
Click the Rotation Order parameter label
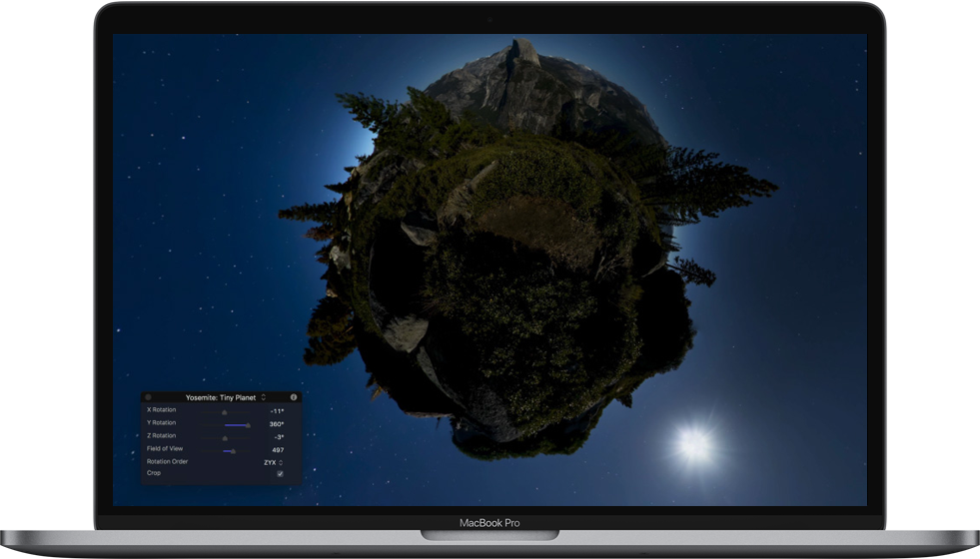pyautogui.click(x=167, y=462)
